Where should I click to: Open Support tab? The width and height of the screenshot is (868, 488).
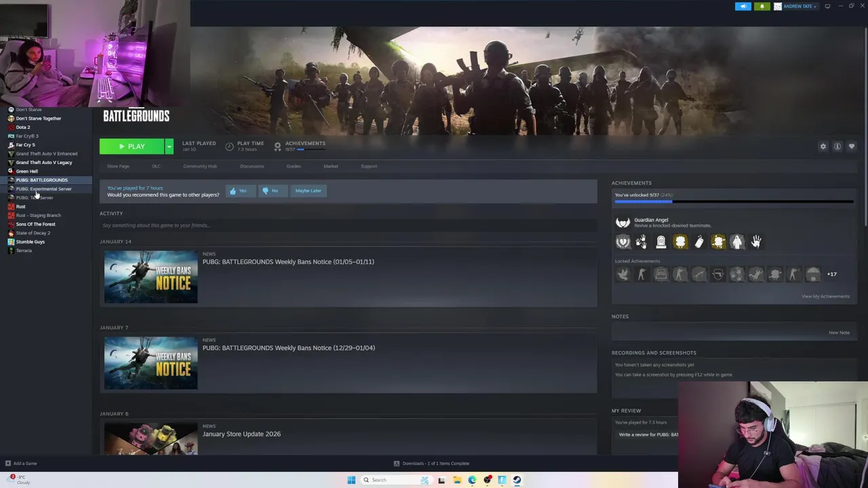pos(369,166)
